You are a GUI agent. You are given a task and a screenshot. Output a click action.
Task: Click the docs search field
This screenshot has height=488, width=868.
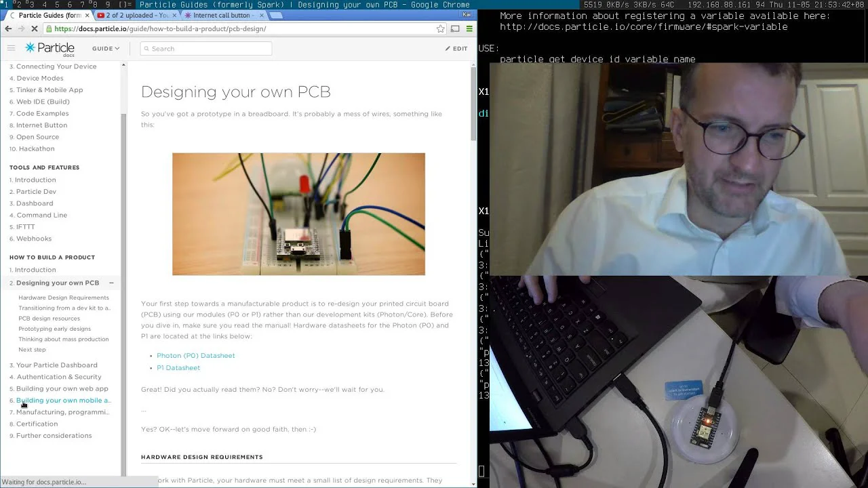click(206, 49)
